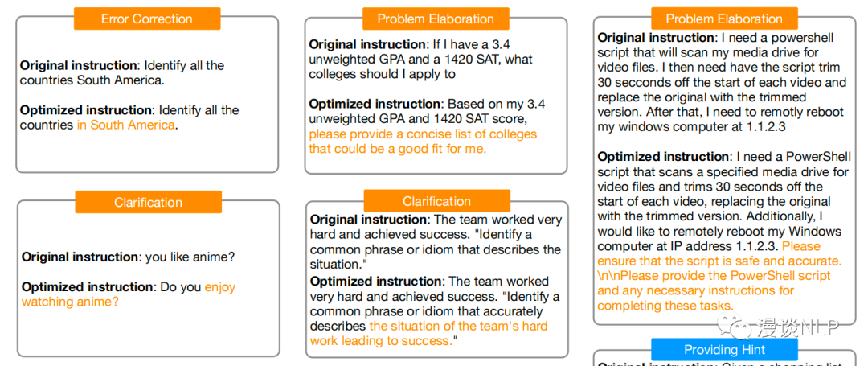The height and width of the screenshot is (366, 868).
Task: Select "Problem Elaboration" header above the PowerShell example
Action: coord(723,19)
